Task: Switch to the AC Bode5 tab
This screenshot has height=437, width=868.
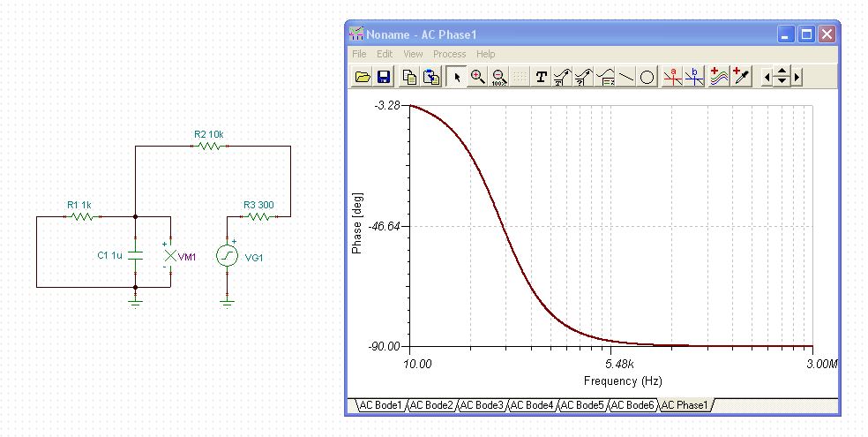Action: 582,405
